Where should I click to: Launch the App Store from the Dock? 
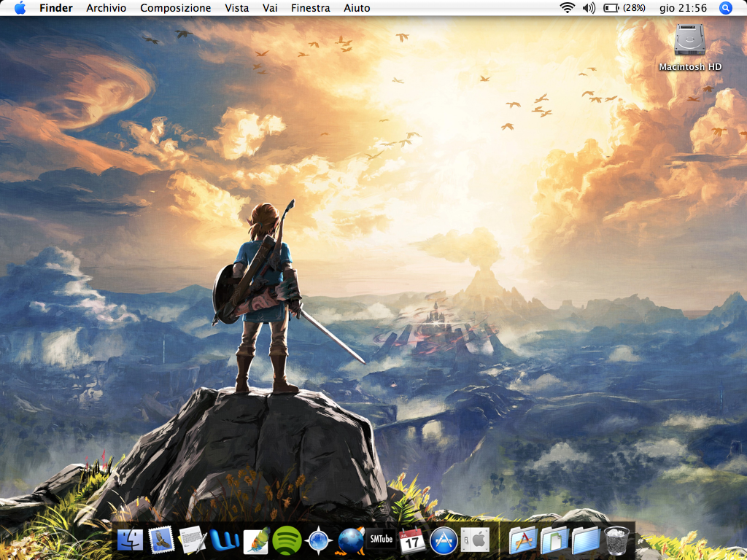[444, 540]
